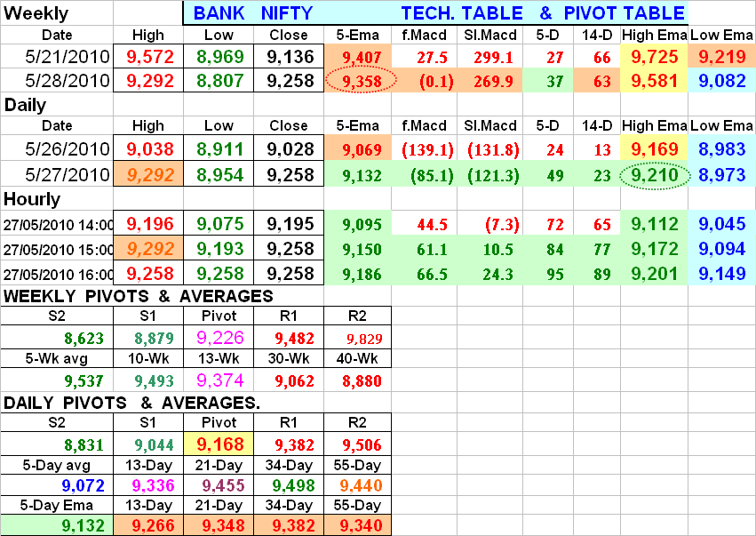This screenshot has height=536, width=756.
Task: Click the 13-Wk average value 9,374
Action: pyautogui.click(x=219, y=380)
